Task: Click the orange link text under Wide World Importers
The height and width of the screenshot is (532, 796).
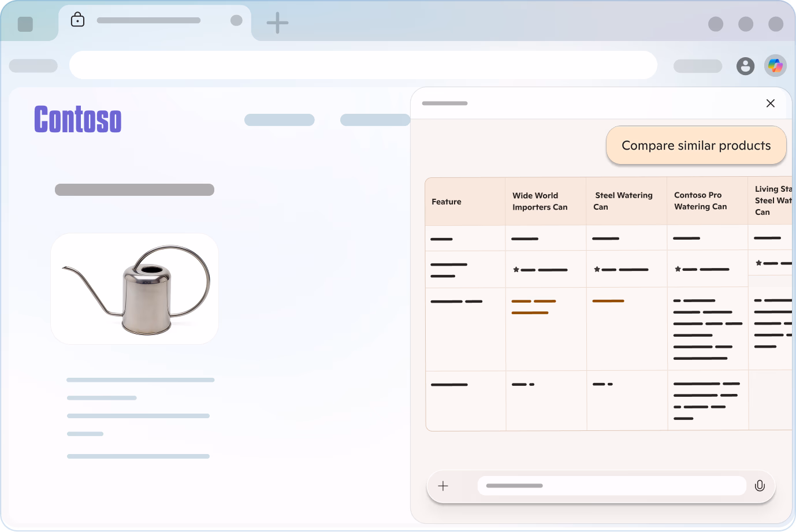Action: pyautogui.click(x=534, y=307)
